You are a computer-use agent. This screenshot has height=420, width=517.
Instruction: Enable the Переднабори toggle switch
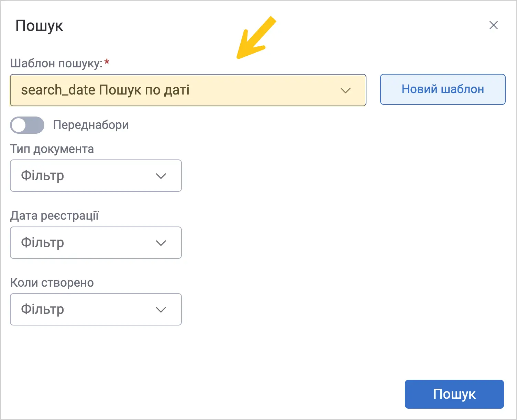click(x=27, y=125)
